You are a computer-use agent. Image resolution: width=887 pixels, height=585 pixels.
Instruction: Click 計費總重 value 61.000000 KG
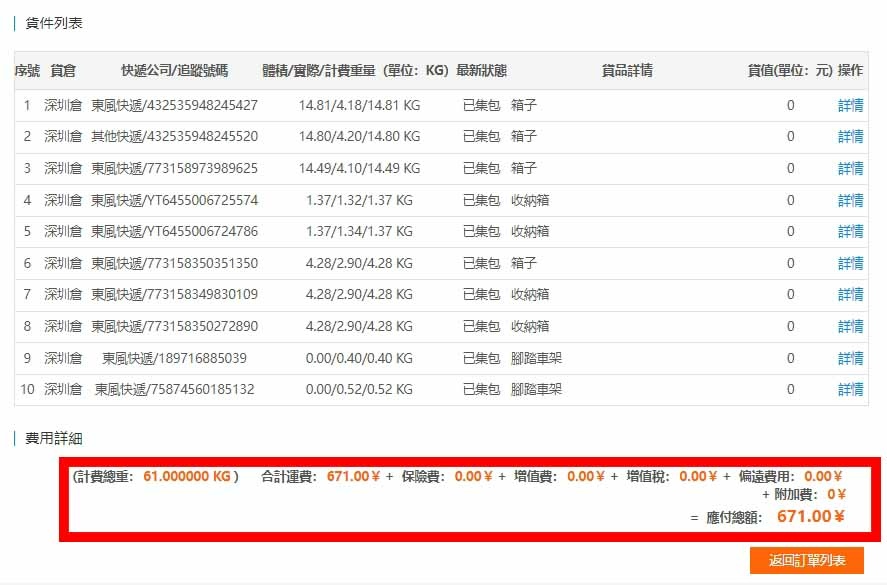point(187,476)
